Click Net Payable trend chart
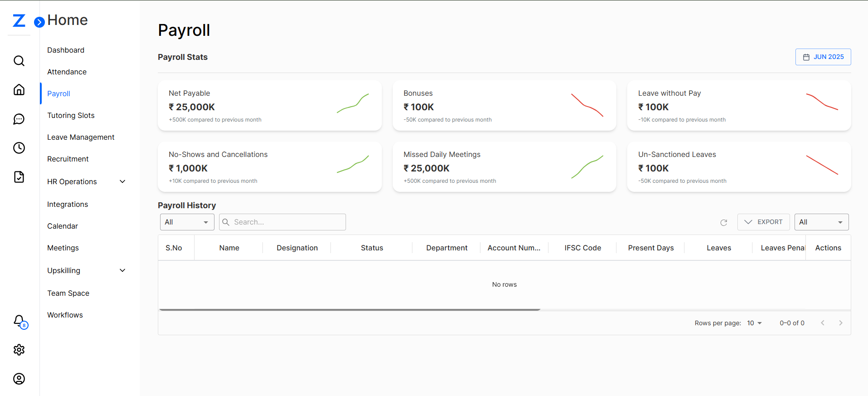This screenshot has height=396, width=868. click(353, 103)
